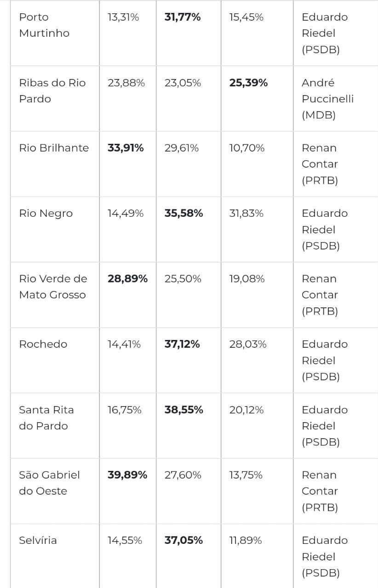Viewport: 378px width, 588px height.
Task: Select the Selvíria municipality name
Action: click(x=38, y=541)
